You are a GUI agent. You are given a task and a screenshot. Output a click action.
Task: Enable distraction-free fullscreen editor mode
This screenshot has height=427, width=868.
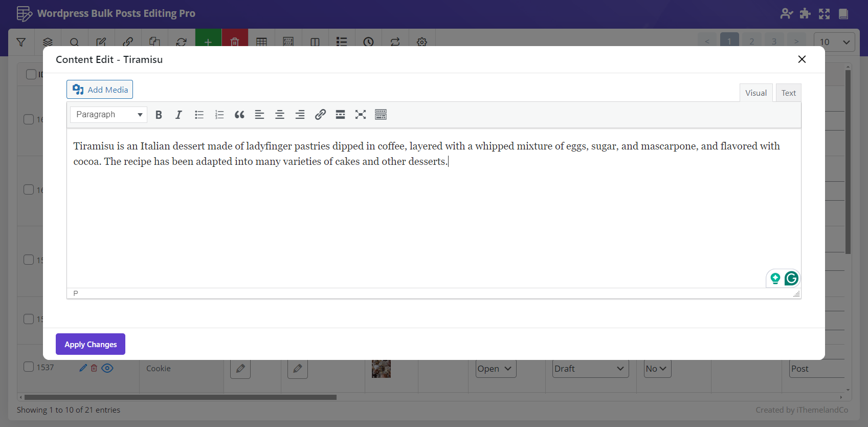click(361, 115)
